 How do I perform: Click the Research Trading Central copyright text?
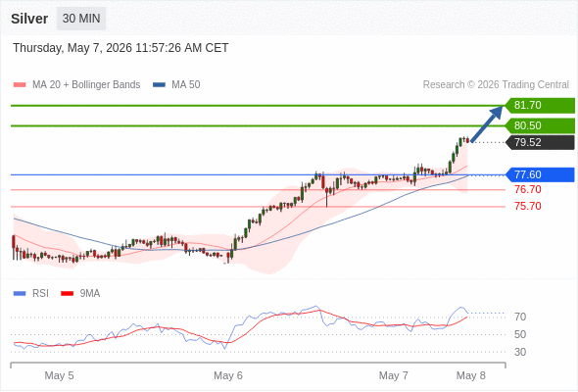(496, 85)
